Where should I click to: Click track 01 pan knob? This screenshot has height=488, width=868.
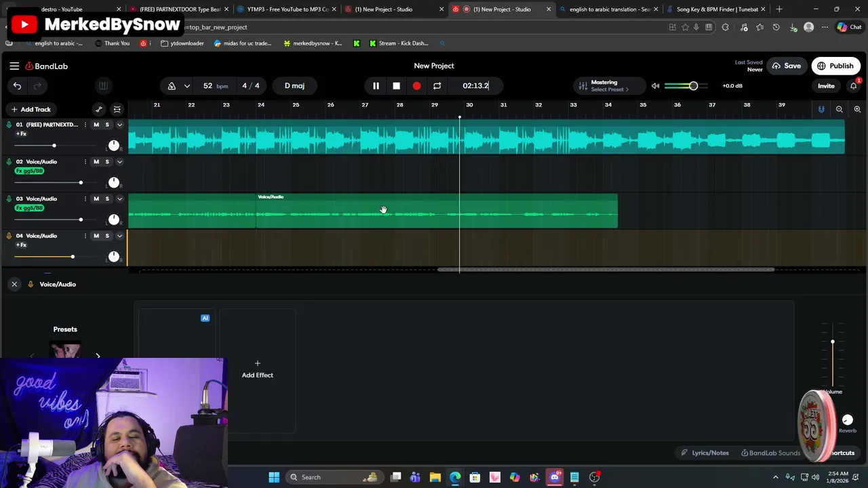tap(114, 146)
